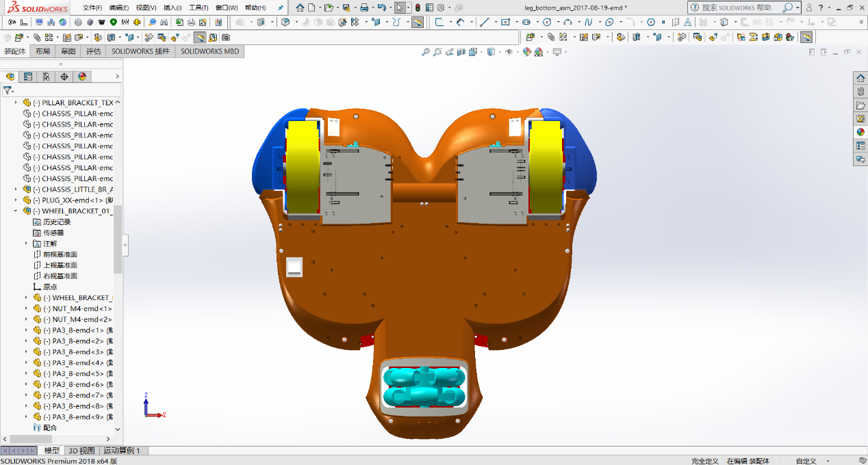Viewport: 868px width, 465px height.
Task: Click the Home icon in title toolbar
Action: click(x=300, y=8)
